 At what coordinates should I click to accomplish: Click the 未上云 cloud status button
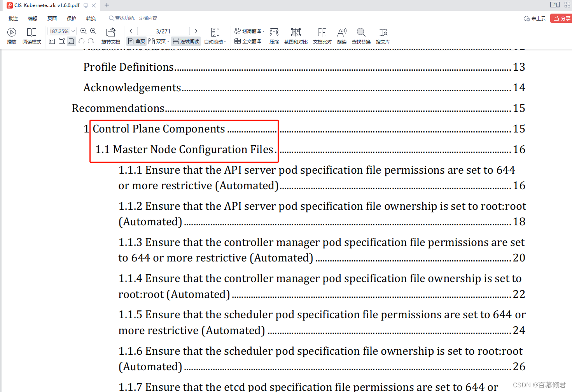tap(535, 18)
